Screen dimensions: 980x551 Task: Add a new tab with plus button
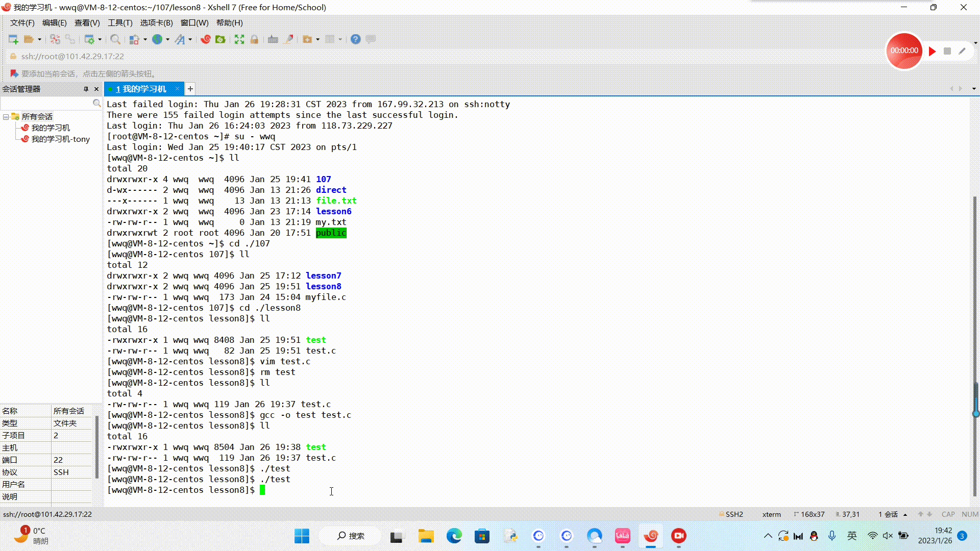190,89
